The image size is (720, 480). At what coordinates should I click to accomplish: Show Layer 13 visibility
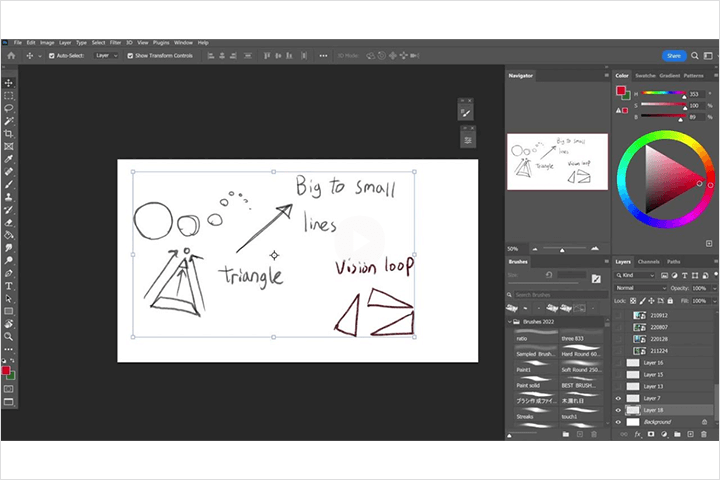[x=618, y=386]
